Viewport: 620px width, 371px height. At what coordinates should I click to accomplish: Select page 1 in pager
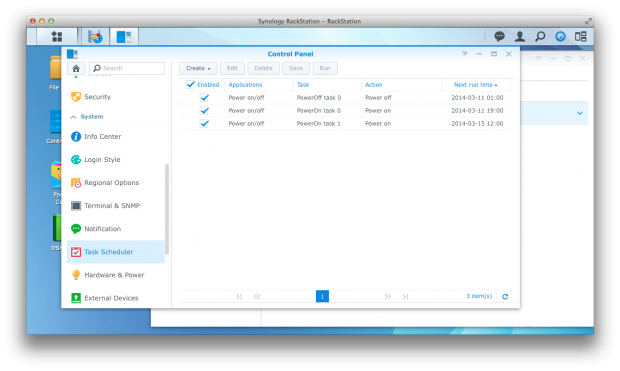coord(322,296)
